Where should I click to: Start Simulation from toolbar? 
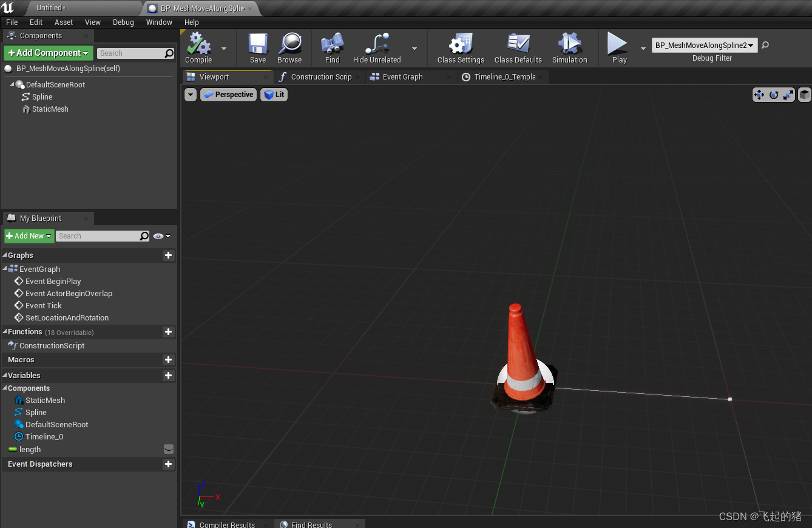pos(569,45)
